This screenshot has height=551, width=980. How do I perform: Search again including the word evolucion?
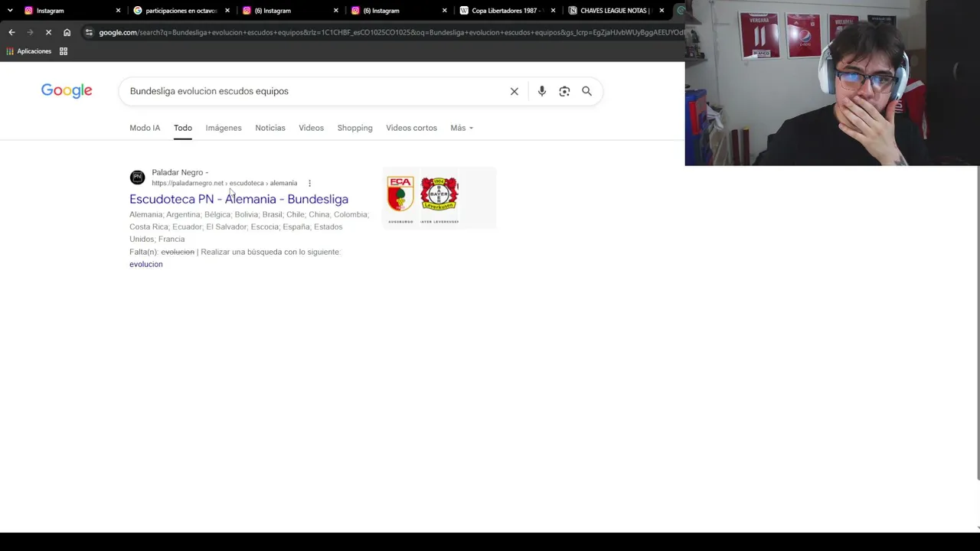point(146,264)
